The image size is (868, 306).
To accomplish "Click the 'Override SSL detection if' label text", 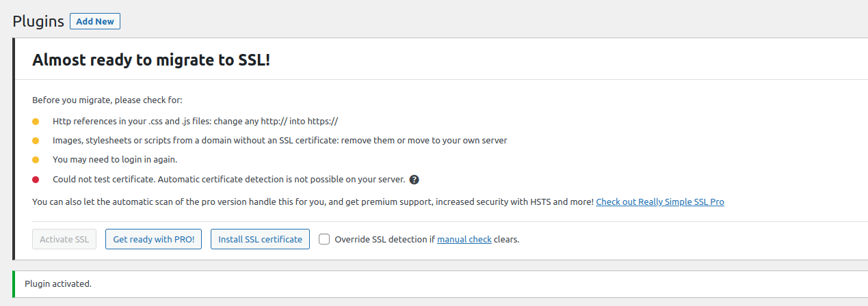I will tap(384, 240).
